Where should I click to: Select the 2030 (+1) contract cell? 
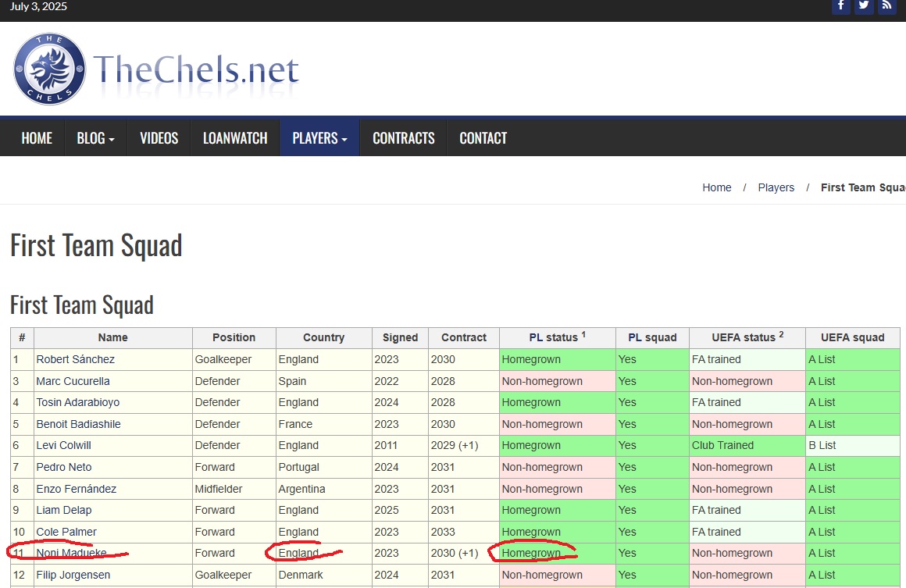tap(463, 554)
